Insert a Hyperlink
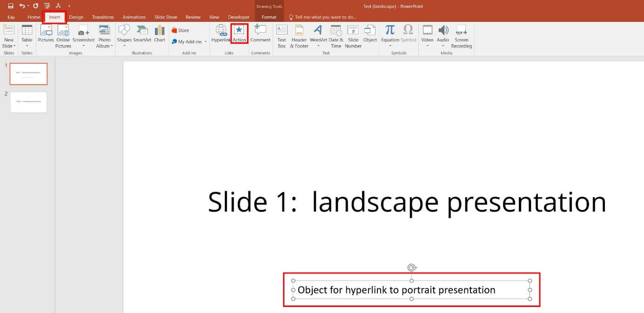Image resolution: width=644 pixels, height=313 pixels. [x=221, y=34]
